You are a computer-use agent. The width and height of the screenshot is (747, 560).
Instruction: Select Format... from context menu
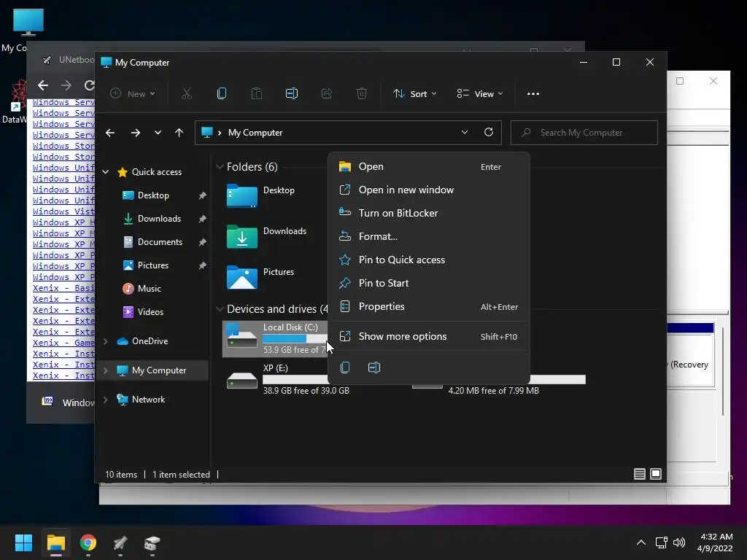coord(429,237)
